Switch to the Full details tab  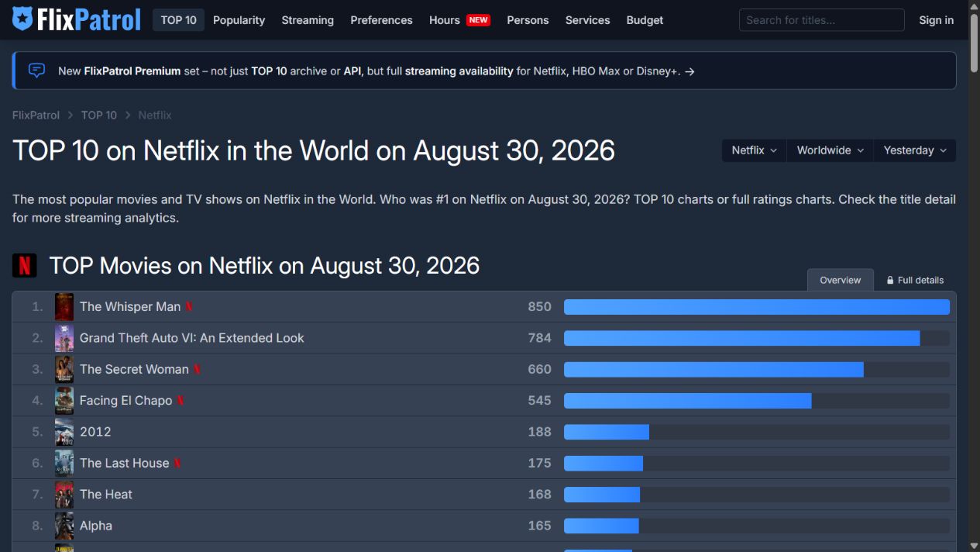[x=915, y=280]
